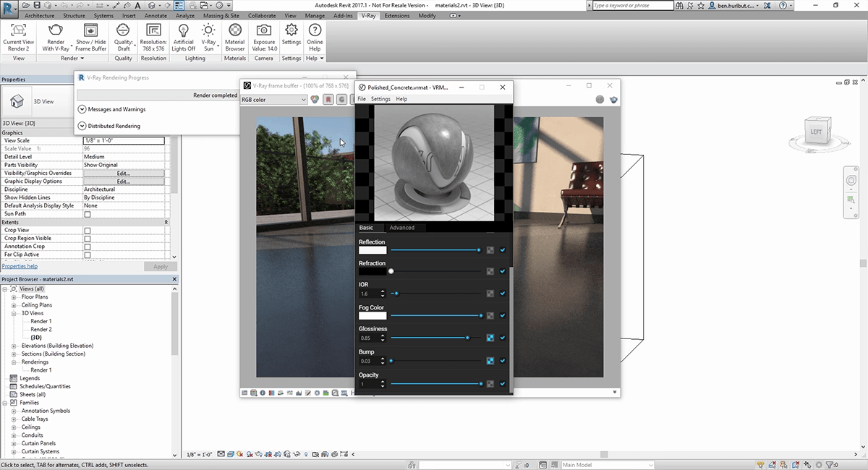Enable Crop Region Visible checkbox

tap(88, 239)
